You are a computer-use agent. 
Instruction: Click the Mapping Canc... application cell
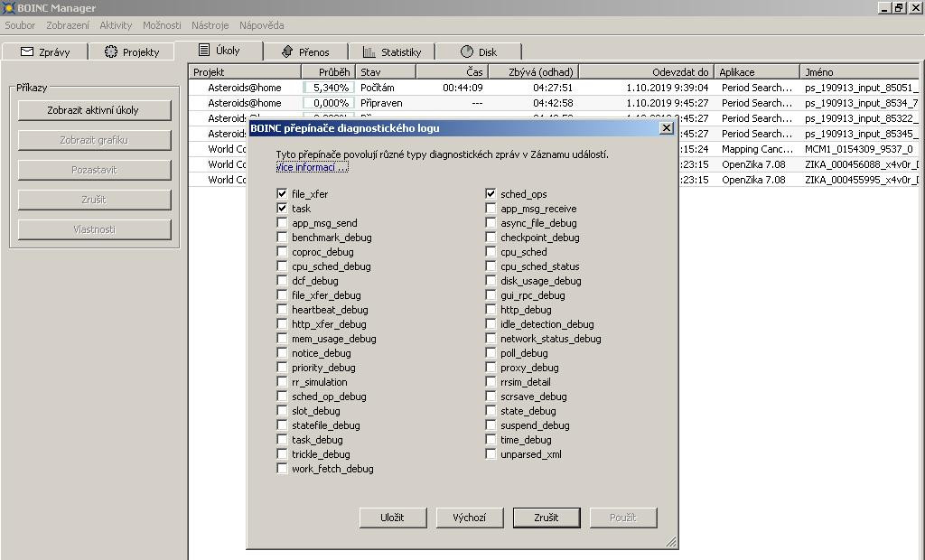tap(757, 149)
